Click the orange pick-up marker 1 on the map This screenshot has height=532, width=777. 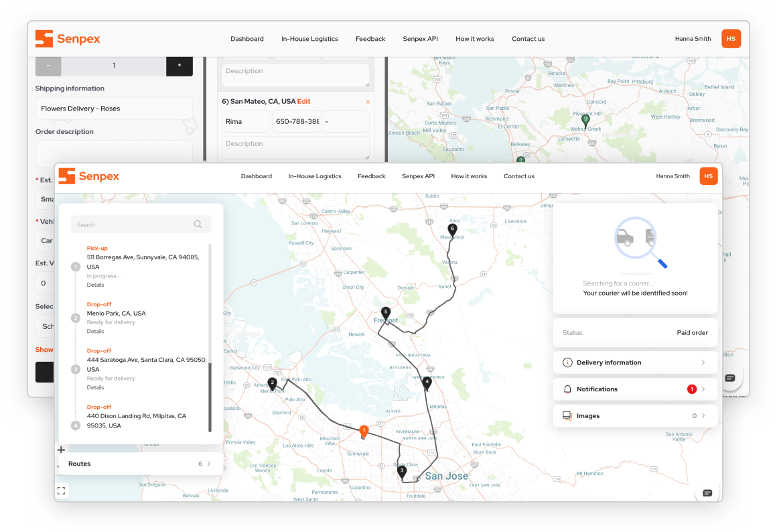(364, 431)
